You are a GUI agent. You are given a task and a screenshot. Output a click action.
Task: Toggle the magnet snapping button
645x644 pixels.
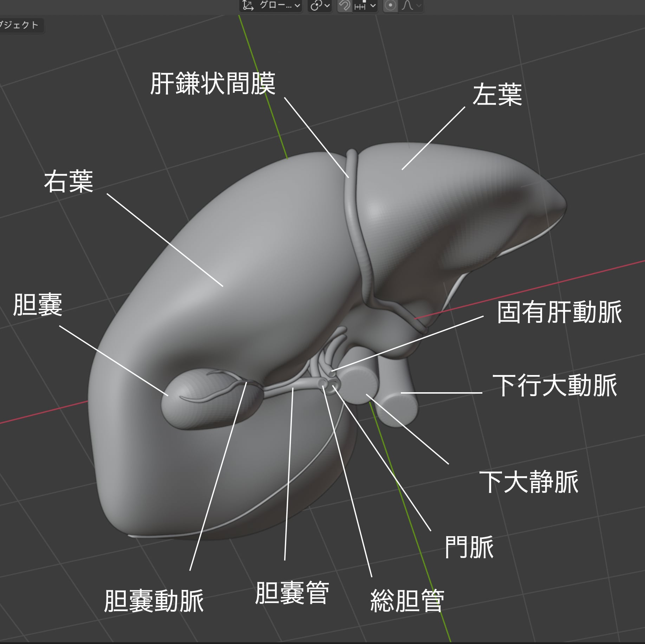pos(345,6)
